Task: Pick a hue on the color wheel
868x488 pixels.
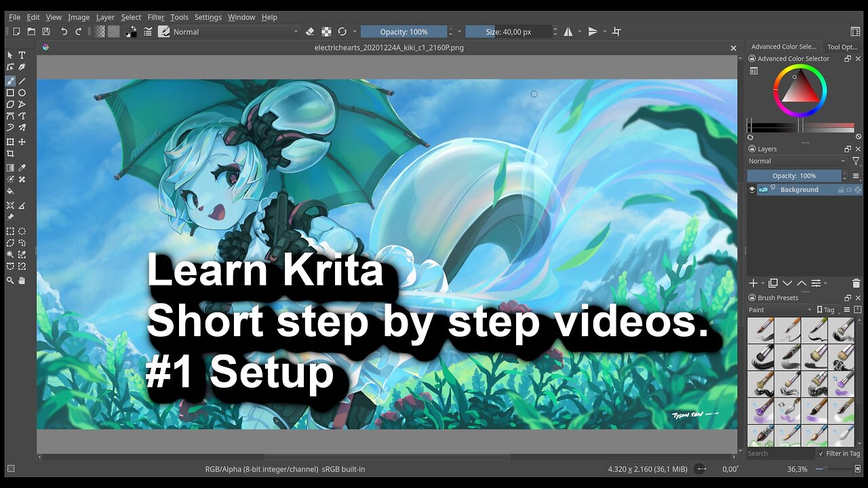Action: click(800, 68)
